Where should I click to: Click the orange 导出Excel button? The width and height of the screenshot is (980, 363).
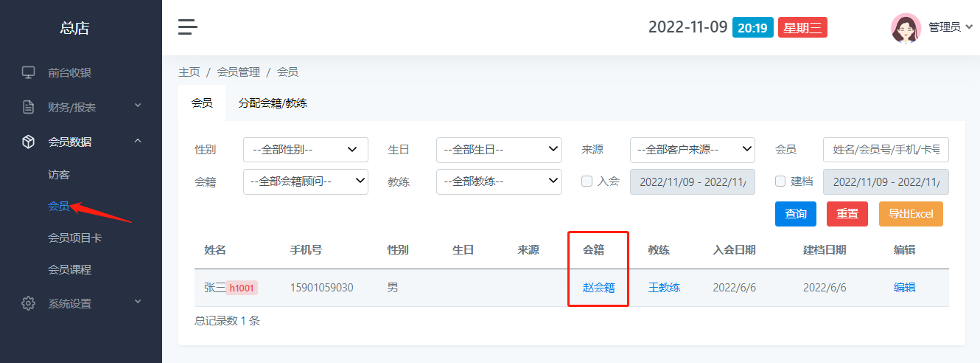click(x=911, y=214)
